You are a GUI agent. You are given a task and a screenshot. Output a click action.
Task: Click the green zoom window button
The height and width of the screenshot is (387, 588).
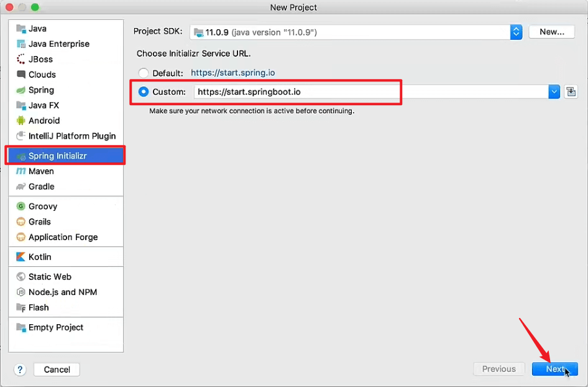point(35,7)
